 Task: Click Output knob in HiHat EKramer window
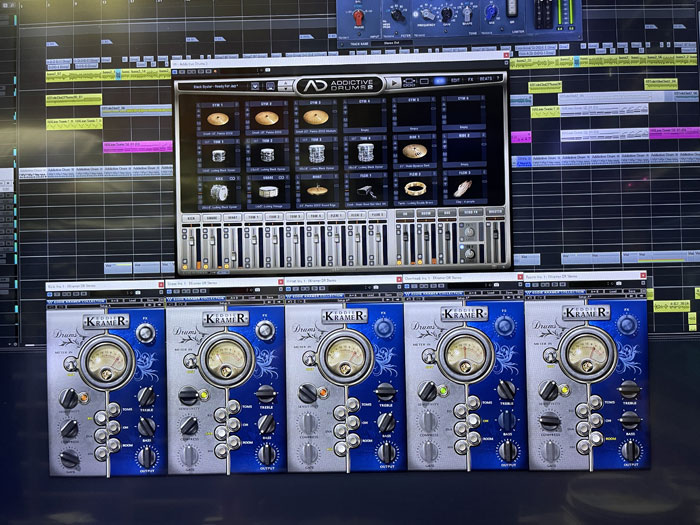pyautogui.click(x=387, y=453)
